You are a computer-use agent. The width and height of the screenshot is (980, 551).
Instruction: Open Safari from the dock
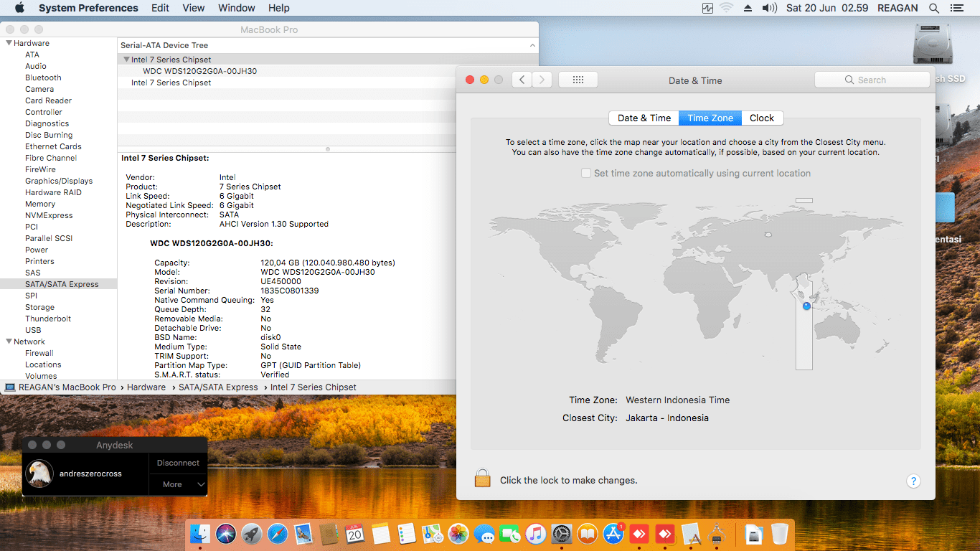(278, 534)
